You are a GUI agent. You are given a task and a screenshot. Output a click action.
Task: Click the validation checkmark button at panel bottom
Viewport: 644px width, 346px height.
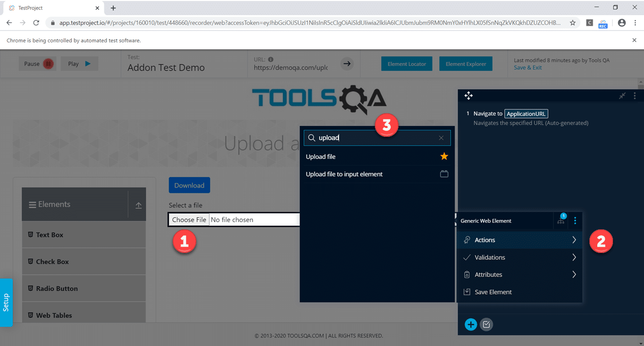pos(487,324)
